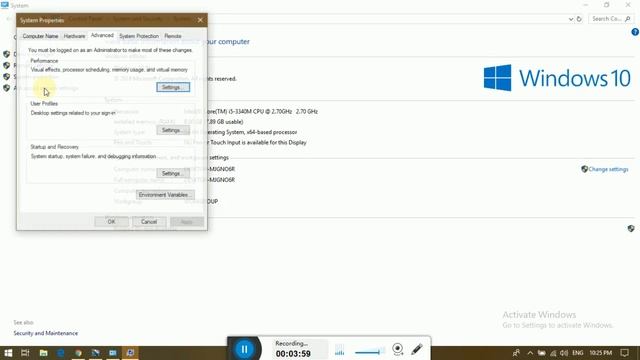This screenshot has width=640, height=360.
Task: Click the battery icon in system tray
Action: point(541,353)
